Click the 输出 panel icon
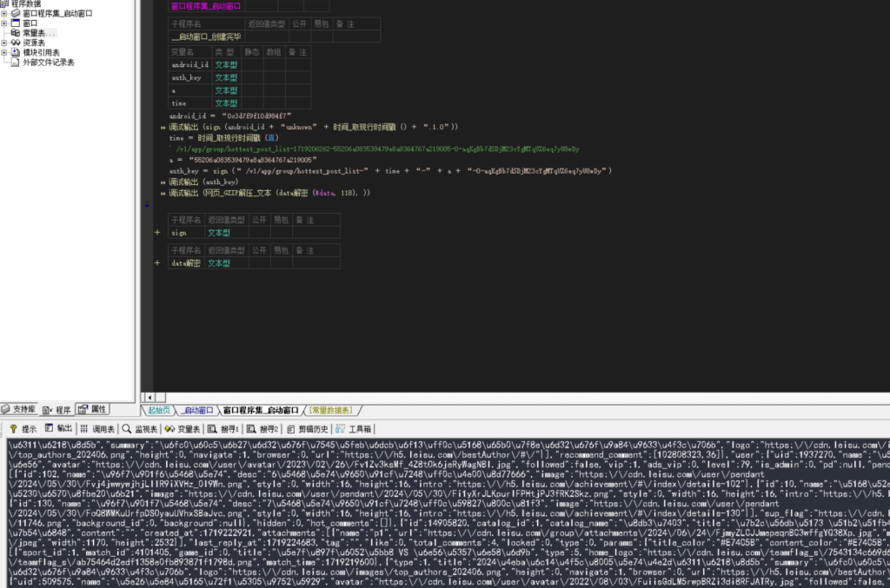Image resolution: width=890 pixels, height=588 pixels. pyautogui.click(x=50, y=428)
